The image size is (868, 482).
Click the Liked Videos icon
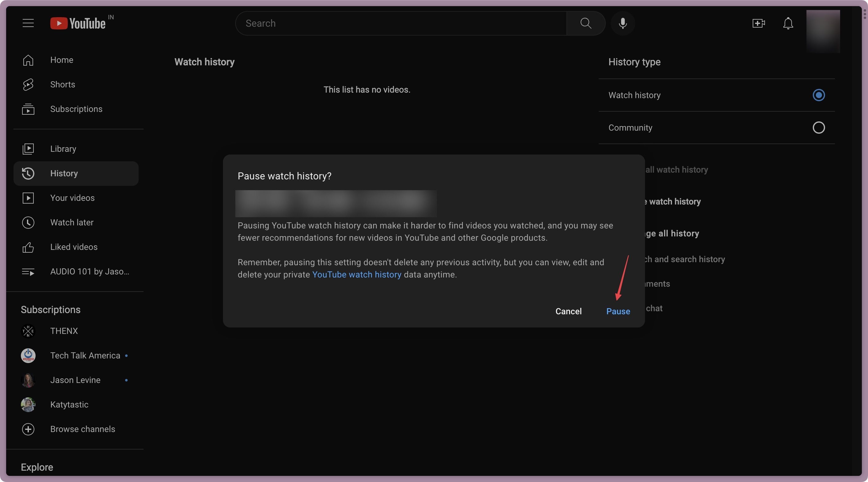pos(27,247)
